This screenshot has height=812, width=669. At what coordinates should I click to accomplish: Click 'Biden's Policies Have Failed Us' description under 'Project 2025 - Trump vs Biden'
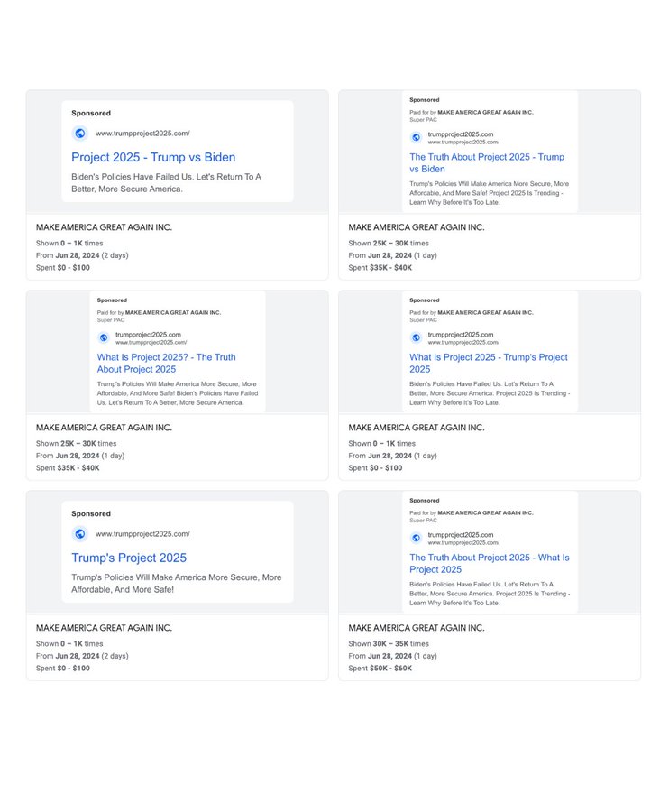(166, 183)
